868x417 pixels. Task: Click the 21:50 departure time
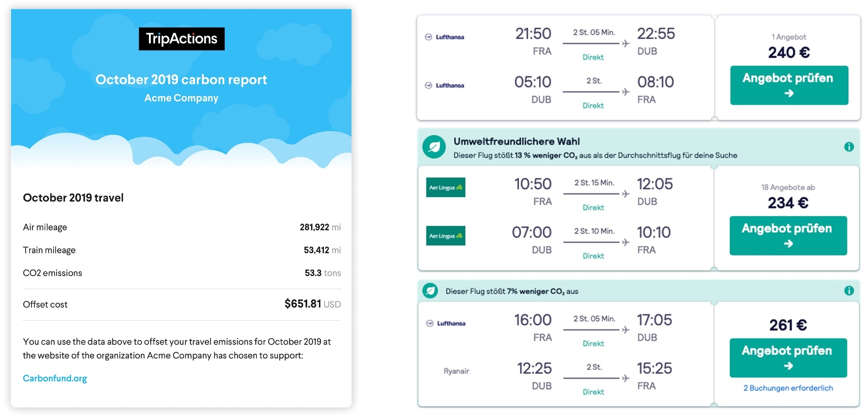[533, 34]
